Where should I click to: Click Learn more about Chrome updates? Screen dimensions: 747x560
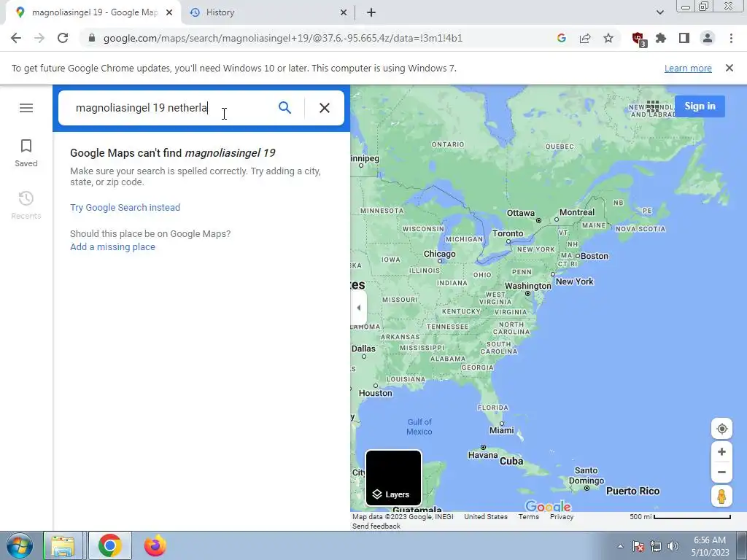(x=688, y=68)
